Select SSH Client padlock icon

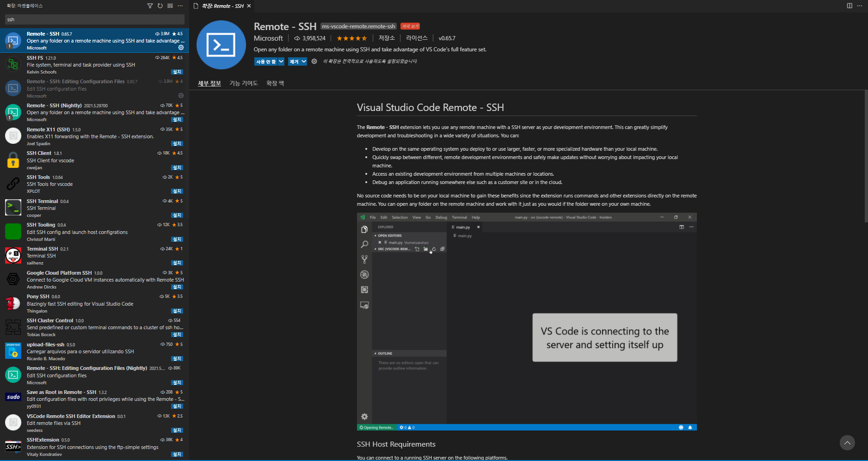click(x=13, y=160)
